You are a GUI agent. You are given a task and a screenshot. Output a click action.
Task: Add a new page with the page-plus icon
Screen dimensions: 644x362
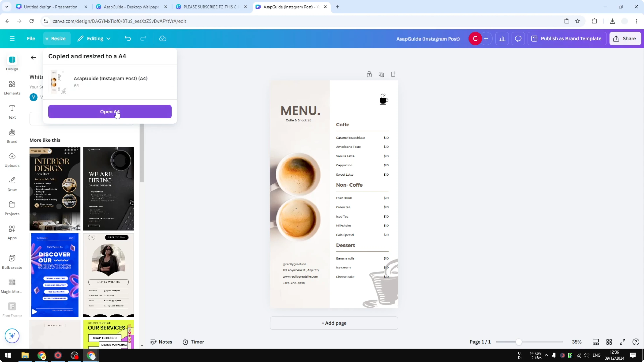click(x=393, y=74)
